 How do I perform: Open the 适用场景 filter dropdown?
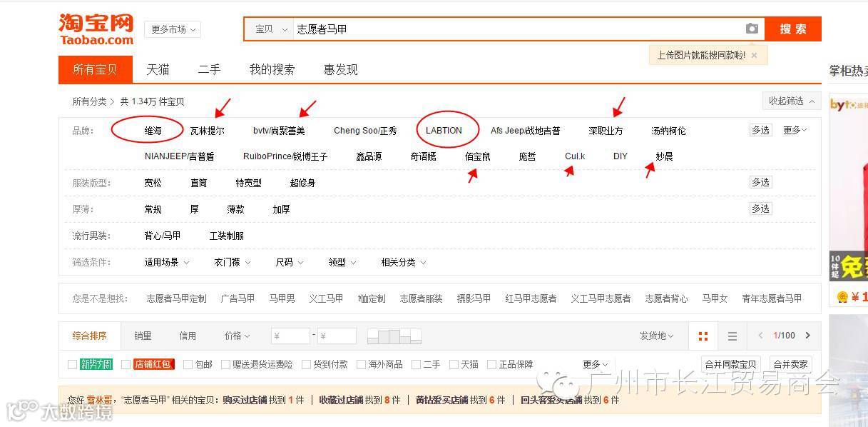coord(167,263)
